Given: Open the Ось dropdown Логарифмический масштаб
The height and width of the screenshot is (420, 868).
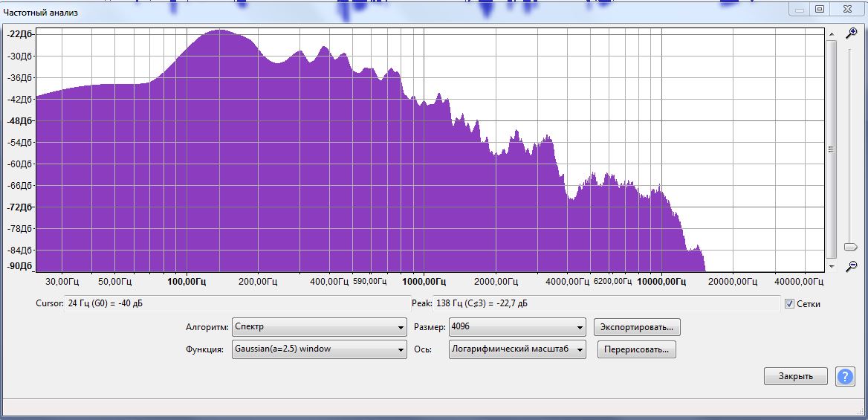Looking at the screenshot, I should point(517,349).
